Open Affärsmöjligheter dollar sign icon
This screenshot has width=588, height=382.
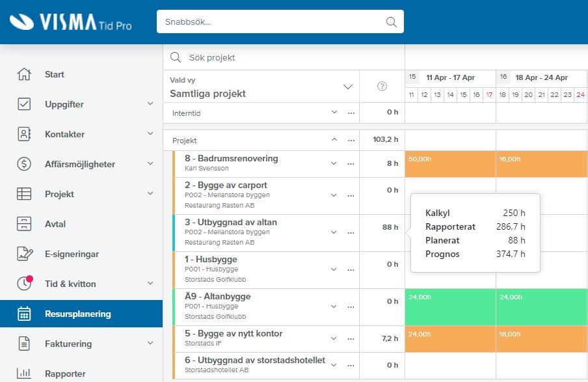point(24,164)
